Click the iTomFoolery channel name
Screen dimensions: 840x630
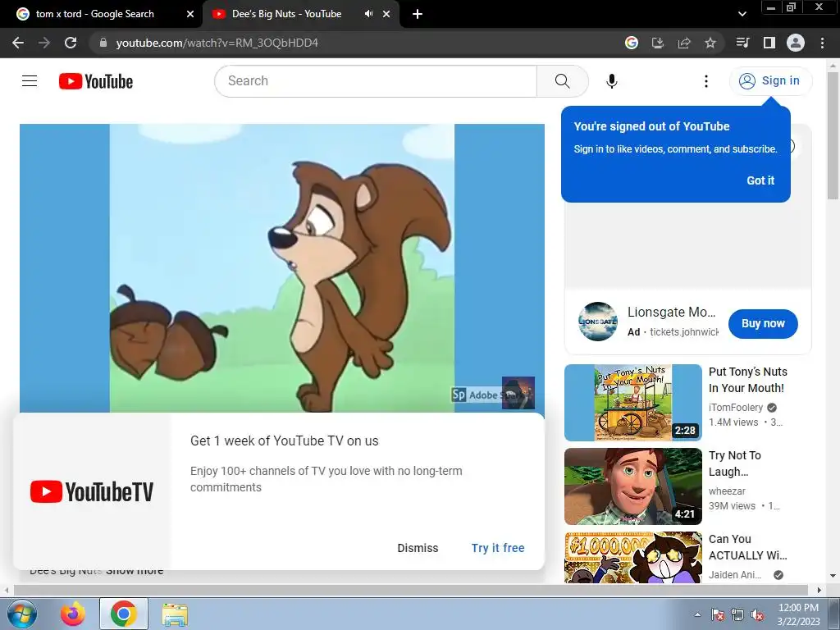[736, 408]
